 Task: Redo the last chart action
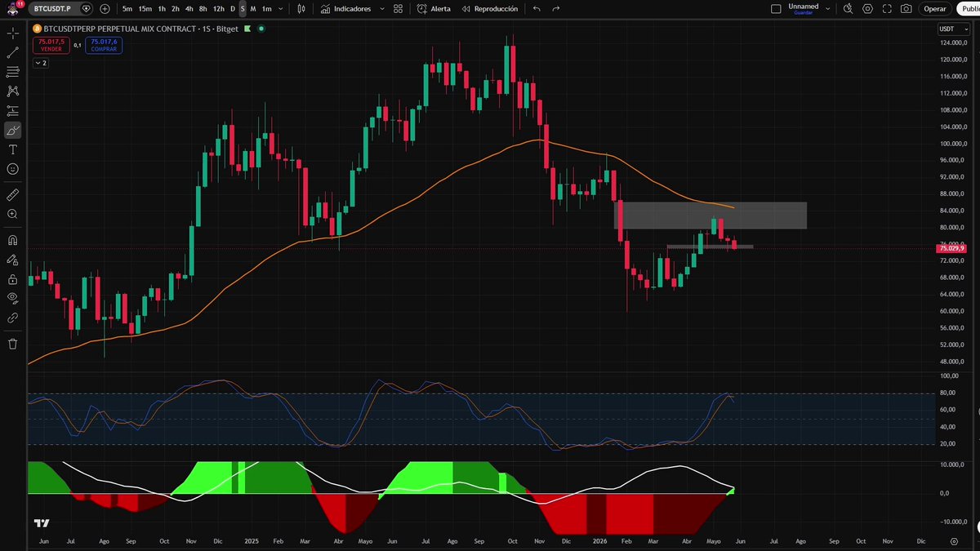(x=556, y=9)
